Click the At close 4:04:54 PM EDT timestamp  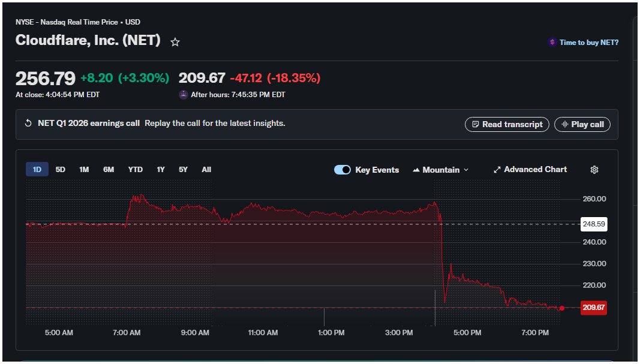(x=58, y=95)
